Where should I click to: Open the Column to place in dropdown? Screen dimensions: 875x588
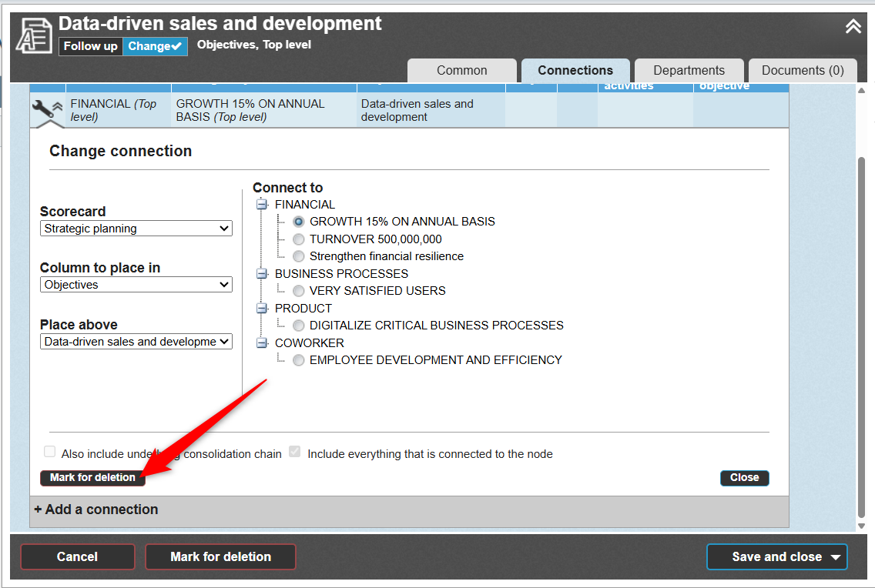pos(136,285)
